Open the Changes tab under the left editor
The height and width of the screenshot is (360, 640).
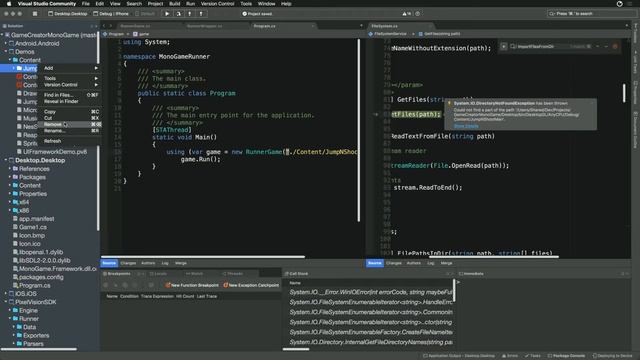tap(128, 263)
